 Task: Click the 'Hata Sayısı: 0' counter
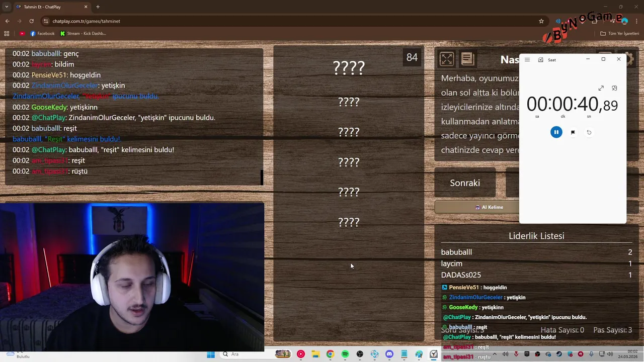(x=562, y=330)
